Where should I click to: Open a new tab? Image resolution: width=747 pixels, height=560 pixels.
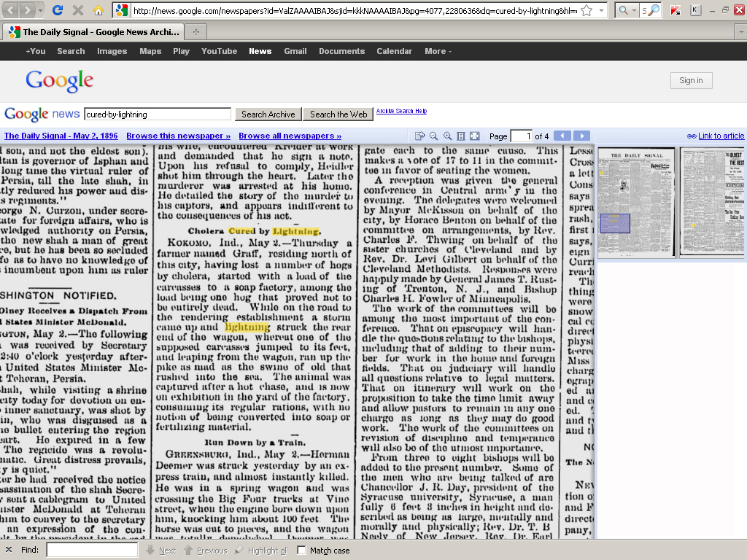coord(196,32)
